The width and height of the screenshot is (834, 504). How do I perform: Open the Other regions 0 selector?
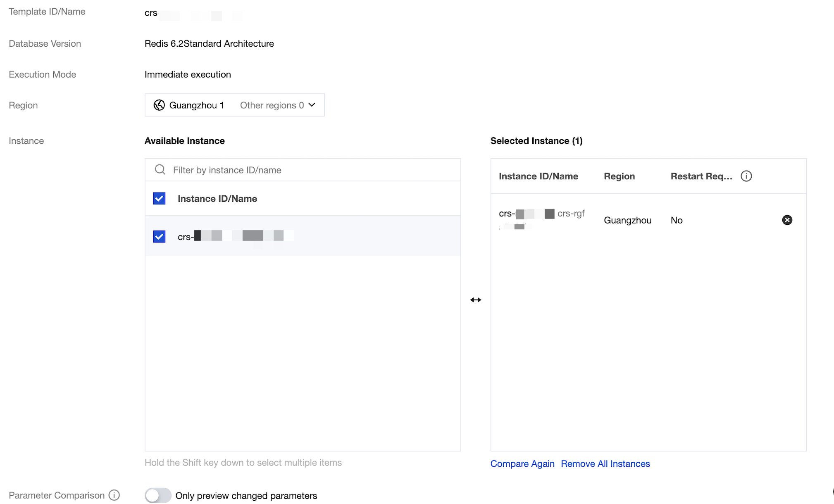[272, 105]
